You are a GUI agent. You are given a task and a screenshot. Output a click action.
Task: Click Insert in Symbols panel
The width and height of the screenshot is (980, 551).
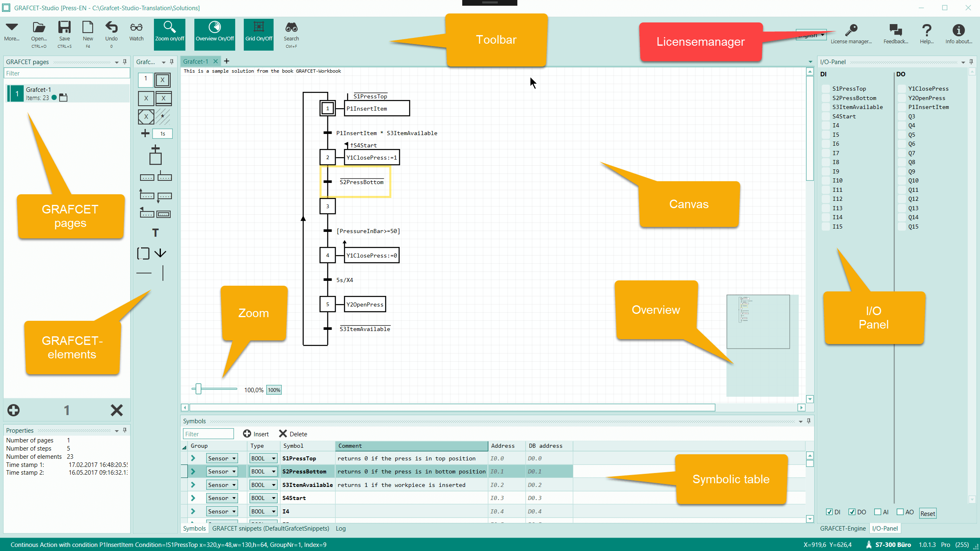pyautogui.click(x=256, y=434)
